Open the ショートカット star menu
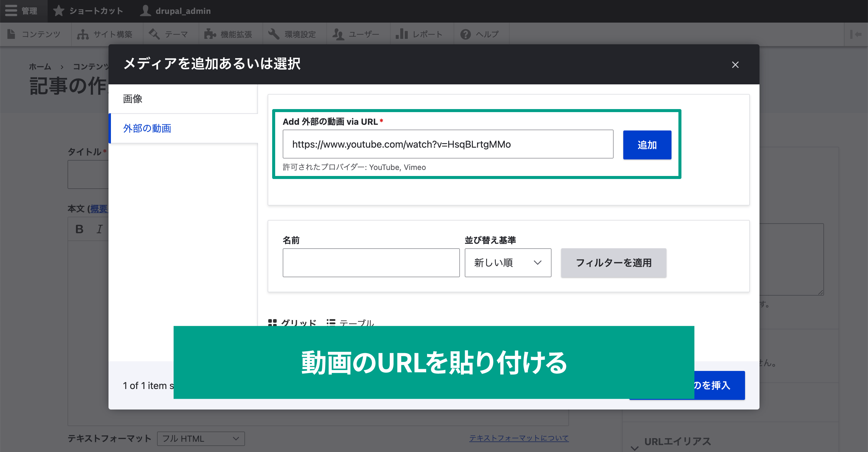 click(88, 11)
